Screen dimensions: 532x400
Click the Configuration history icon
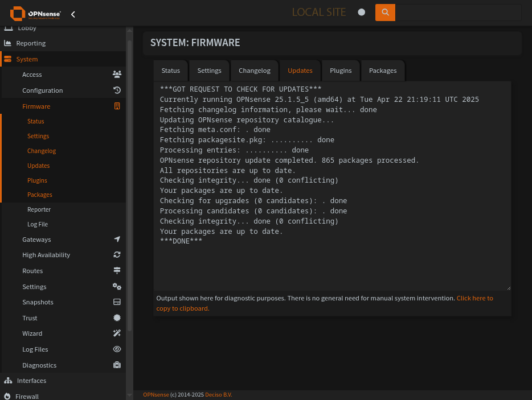117,90
